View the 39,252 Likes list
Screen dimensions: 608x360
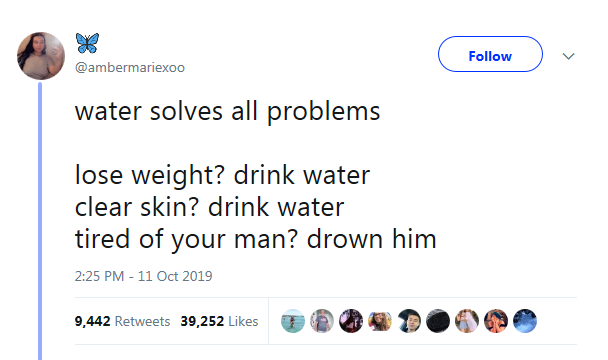[x=219, y=321]
